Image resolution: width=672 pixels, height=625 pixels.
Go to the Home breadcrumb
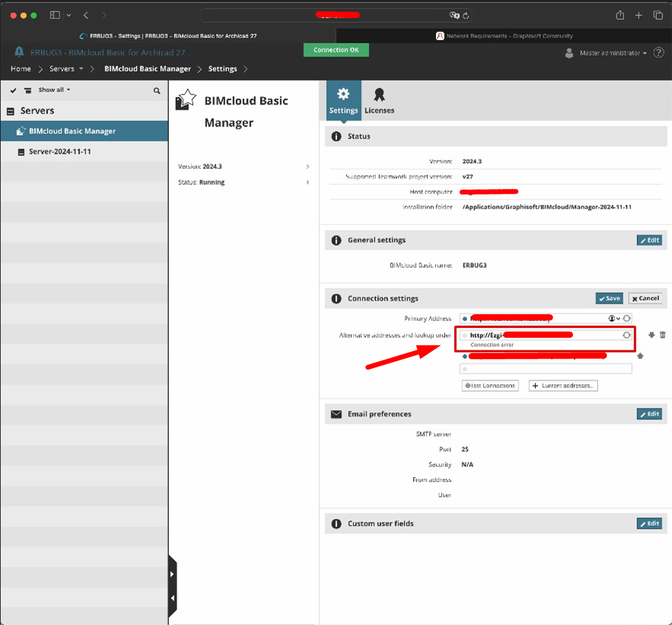point(21,69)
